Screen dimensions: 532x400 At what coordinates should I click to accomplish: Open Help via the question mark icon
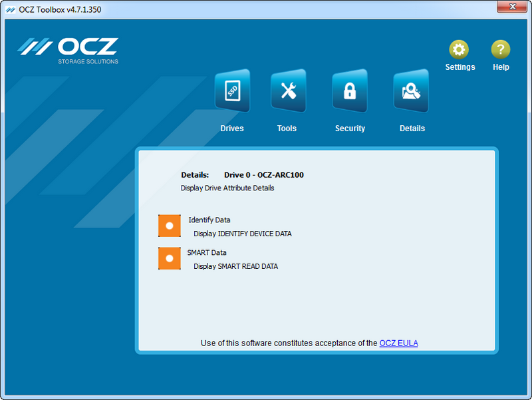pos(501,49)
